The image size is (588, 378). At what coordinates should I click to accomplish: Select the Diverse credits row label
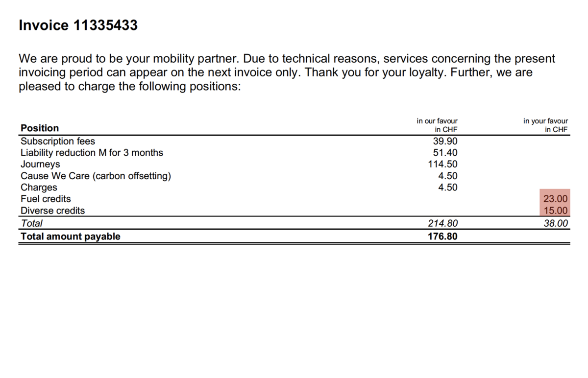pyautogui.click(x=52, y=211)
